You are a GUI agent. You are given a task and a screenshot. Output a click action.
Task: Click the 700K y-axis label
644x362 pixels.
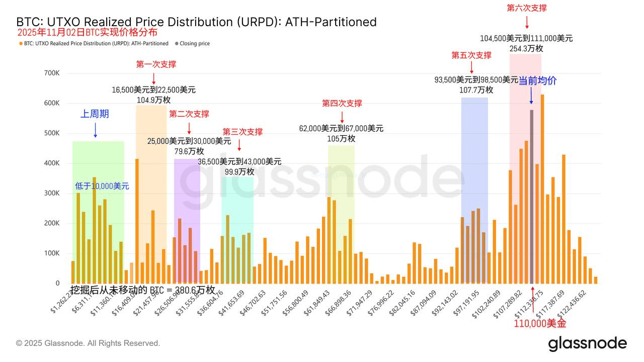point(52,73)
